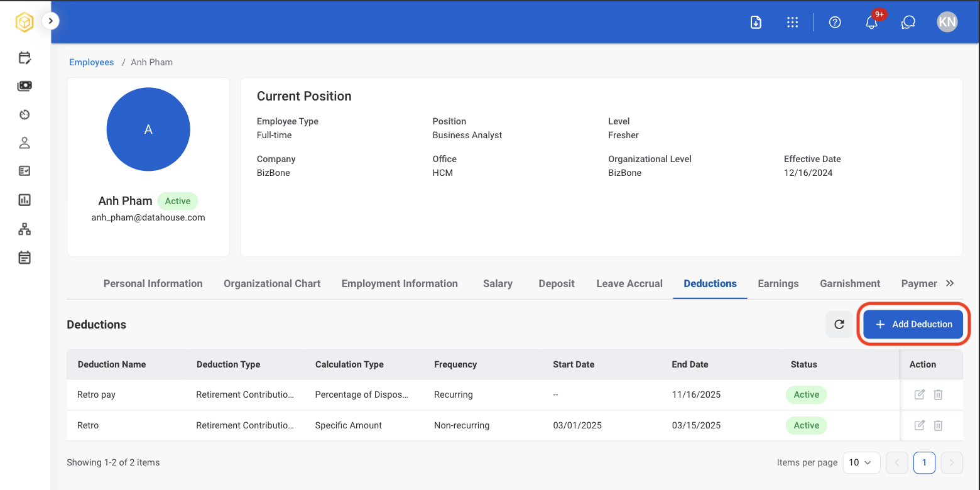Switch to the Salary tab
Image resolution: width=980 pixels, height=490 pixels.
[x=498, y=283]
